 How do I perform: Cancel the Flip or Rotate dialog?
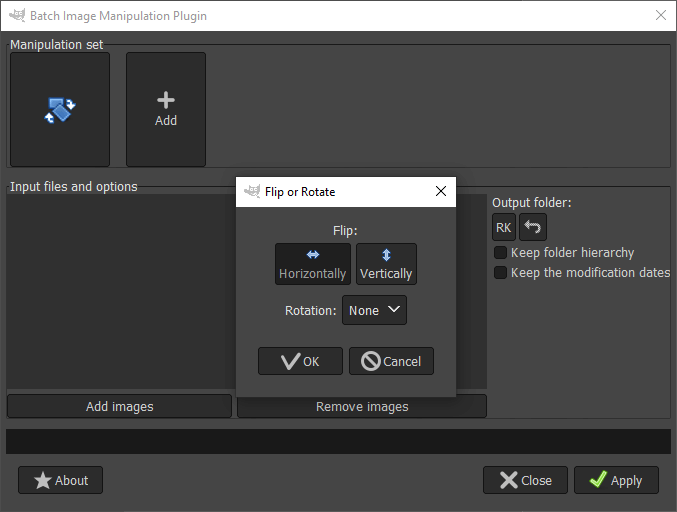[x=391, y=361]
